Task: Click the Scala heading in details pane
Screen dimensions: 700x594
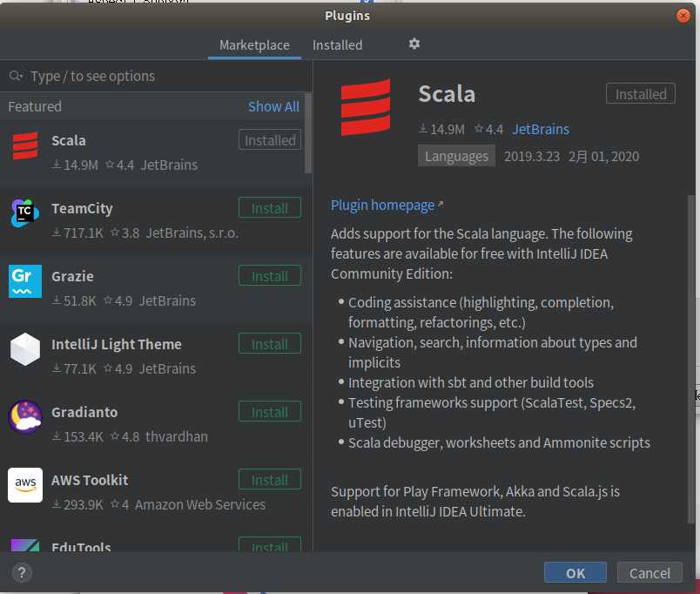Action: pyautogui.click(x=447, y=94)
